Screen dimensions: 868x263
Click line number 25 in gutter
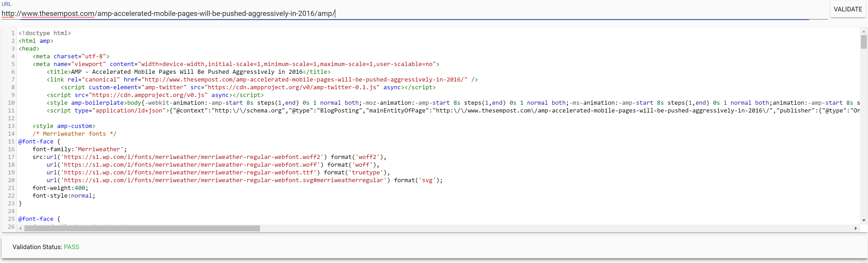[11, 219]
